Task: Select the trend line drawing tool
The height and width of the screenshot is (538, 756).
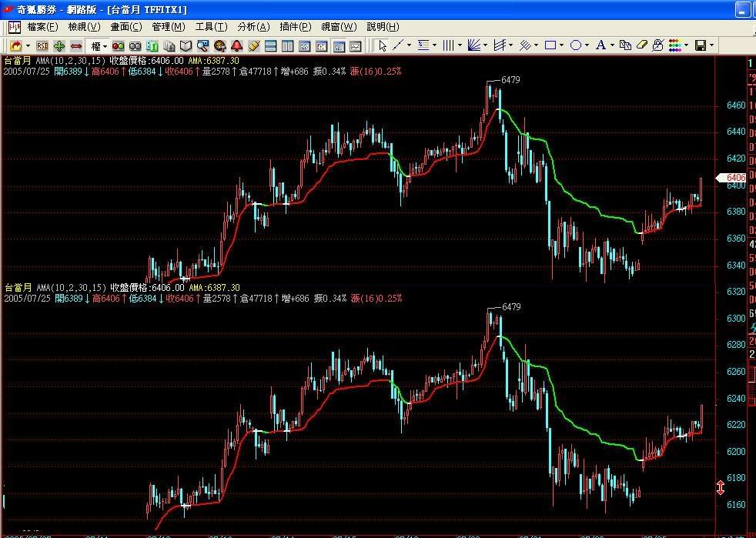Action: pos(398,45)
